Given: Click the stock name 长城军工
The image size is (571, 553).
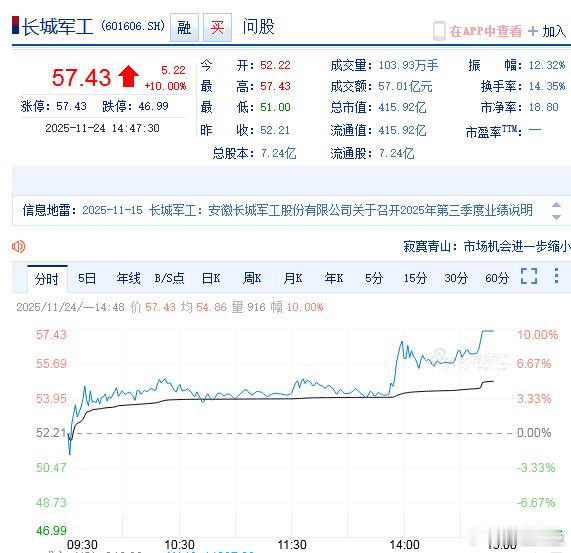Looking at the screenshot, I should point(58,27).
